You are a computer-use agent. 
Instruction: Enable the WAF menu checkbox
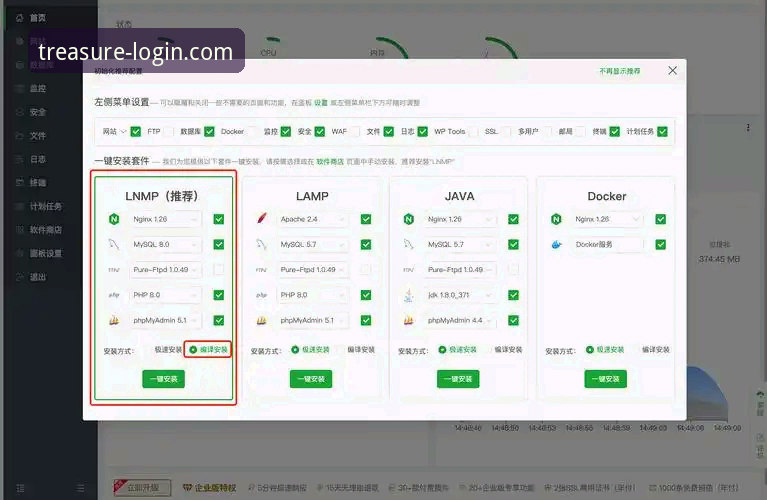[x=355, y=132]
